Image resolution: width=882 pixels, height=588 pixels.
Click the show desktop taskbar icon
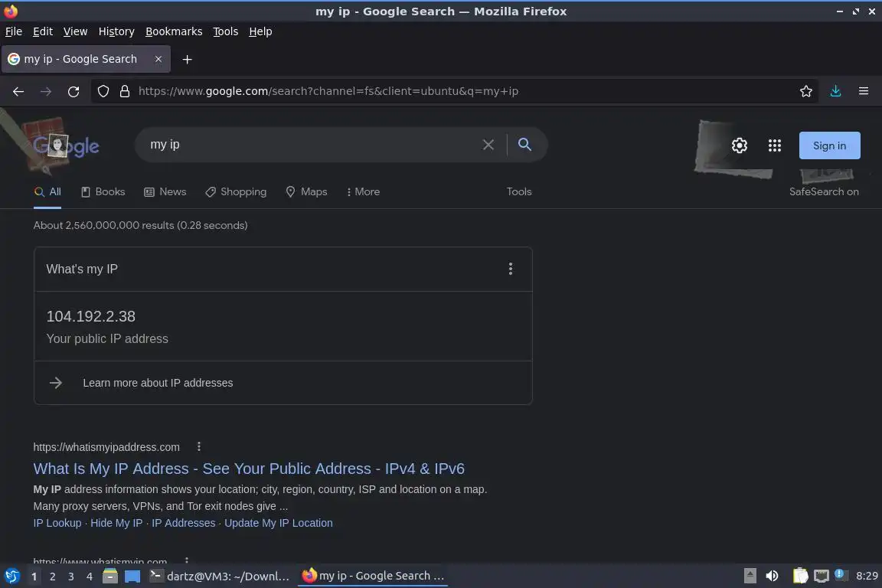(132, 576)
